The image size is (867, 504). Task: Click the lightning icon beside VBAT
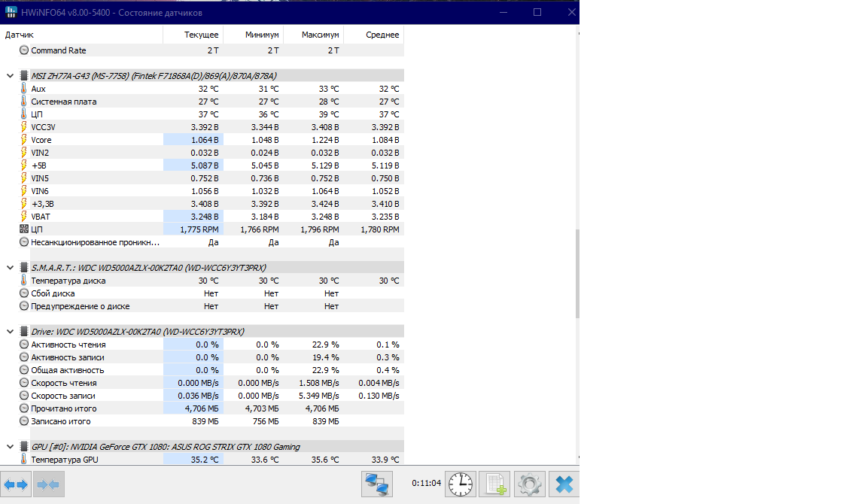[24, 216]
